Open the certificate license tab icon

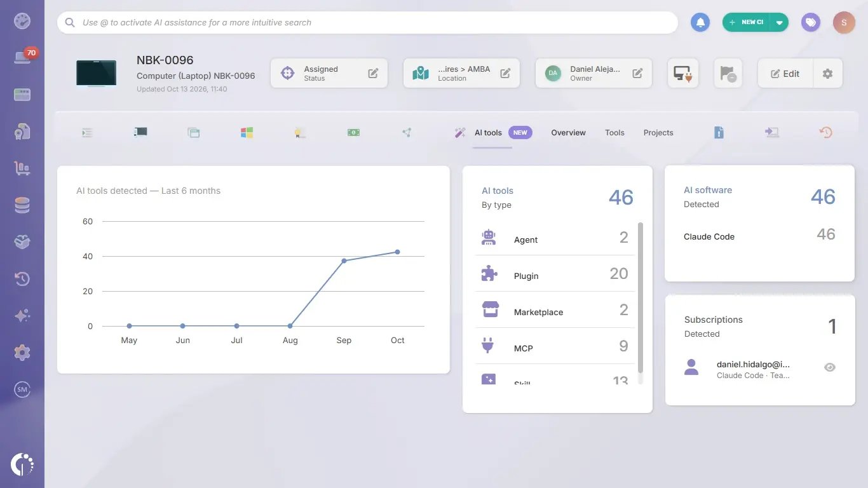tap(300, 133)
